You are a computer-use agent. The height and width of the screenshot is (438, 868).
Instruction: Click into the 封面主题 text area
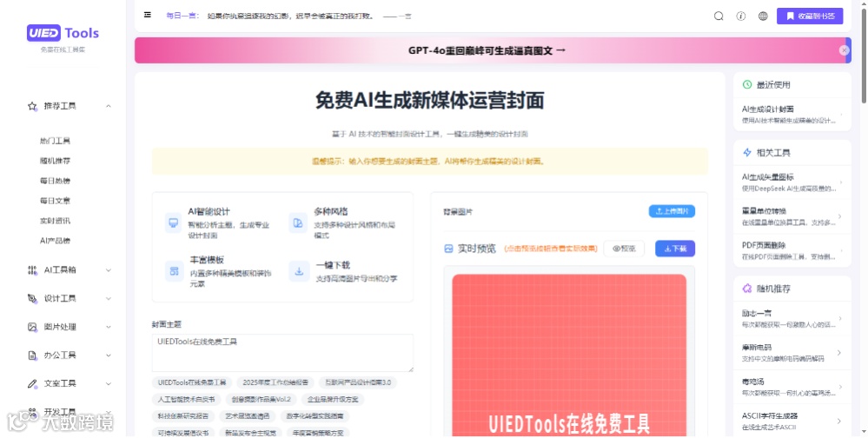pos(282,353)
